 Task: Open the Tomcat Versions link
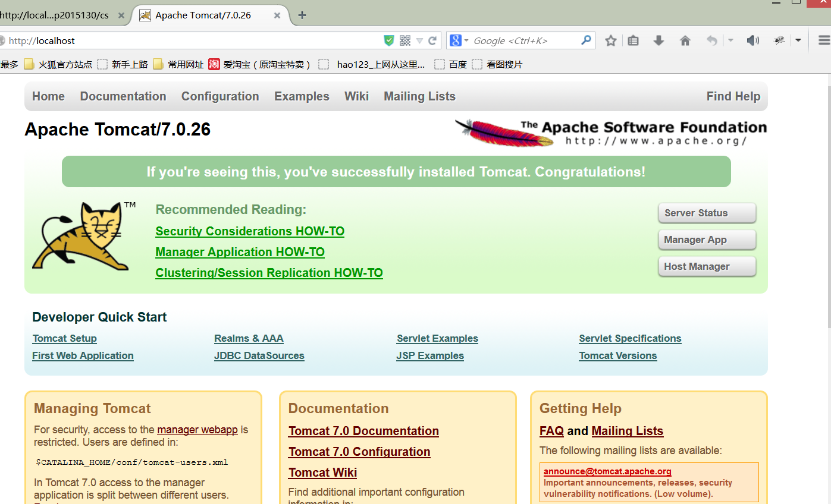pos(617,355)
